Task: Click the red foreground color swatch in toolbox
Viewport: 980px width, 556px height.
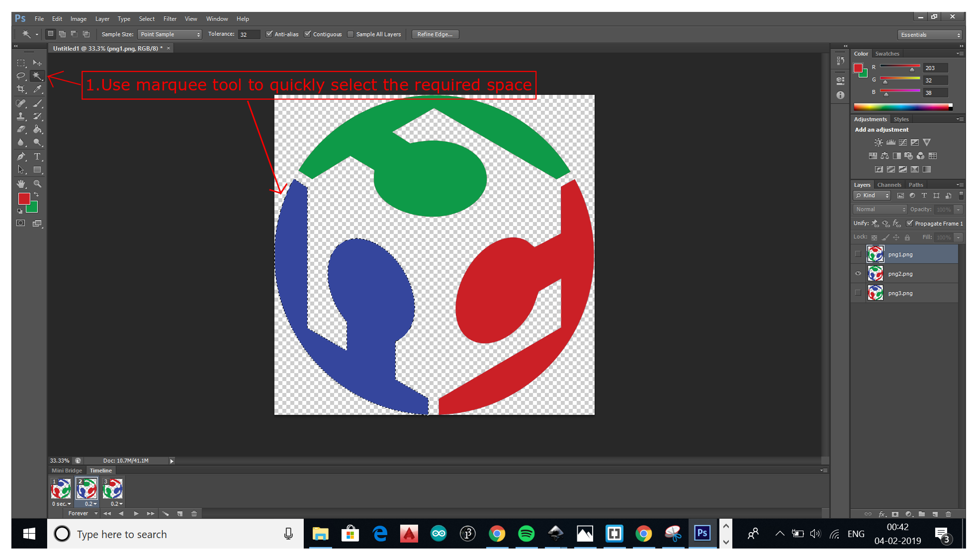Action: click(x=23, y=199)
